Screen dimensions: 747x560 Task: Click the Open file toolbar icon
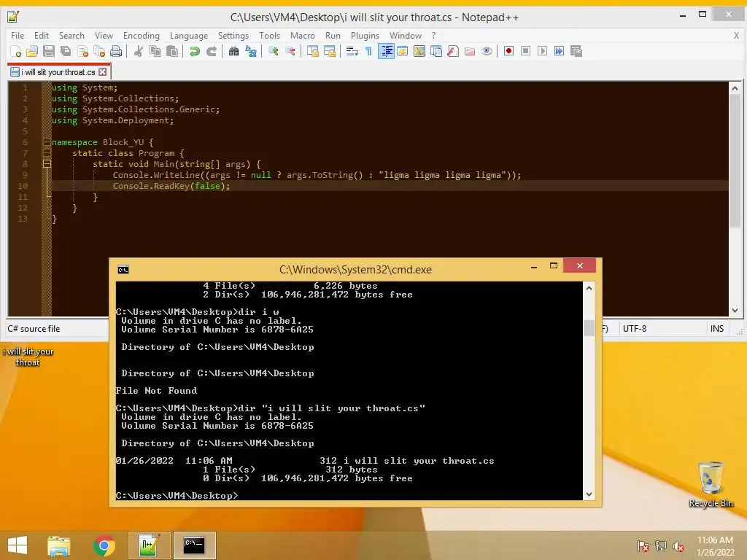(32, 51)
